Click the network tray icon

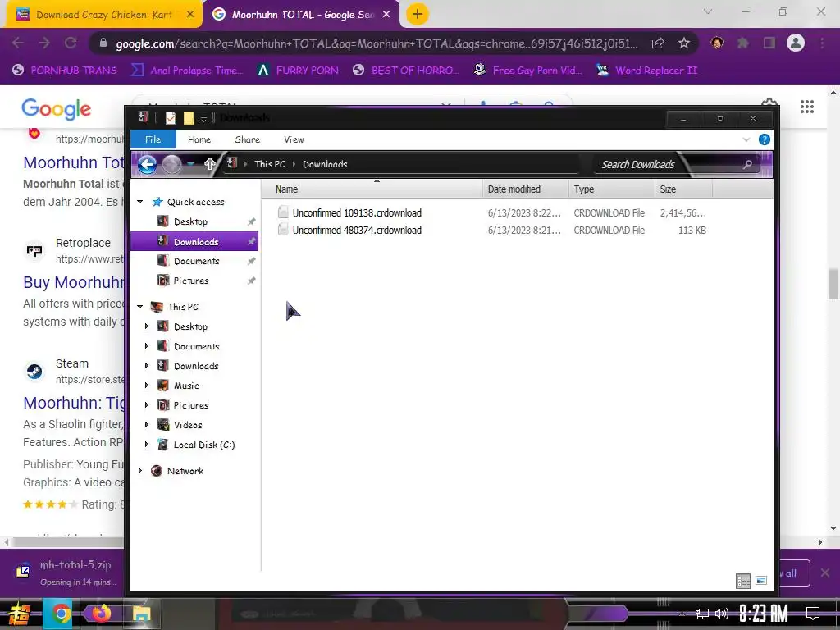[702, 614]
